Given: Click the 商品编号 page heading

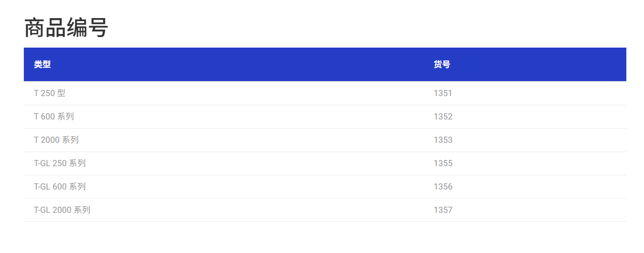Looking at the screenshot, I should 66,28.
